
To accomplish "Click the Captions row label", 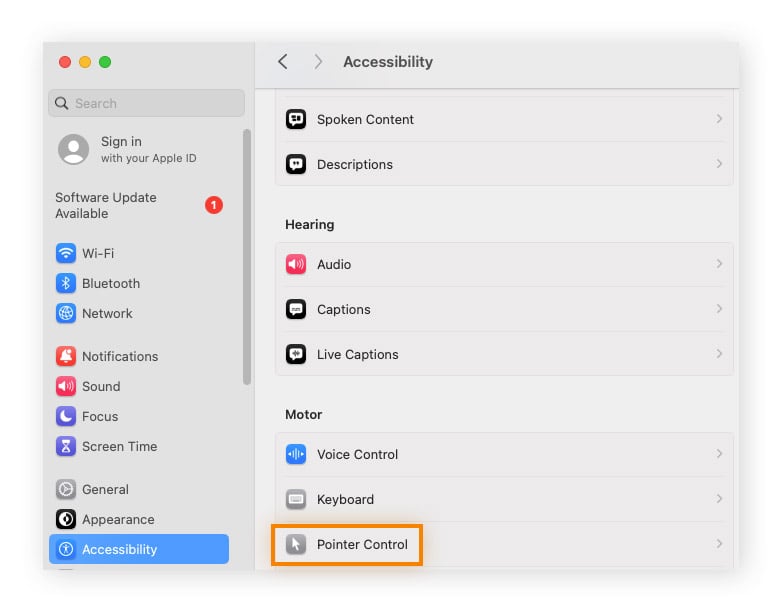I will pos(344,309).
